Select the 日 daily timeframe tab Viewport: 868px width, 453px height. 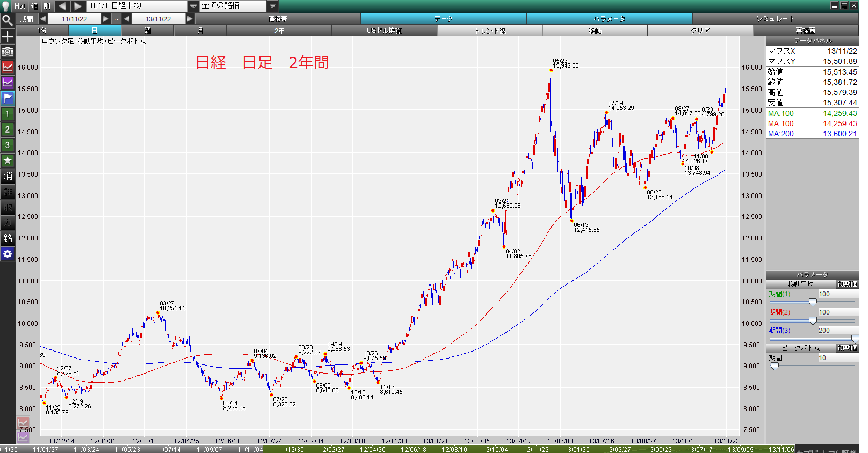click(95, 31)
